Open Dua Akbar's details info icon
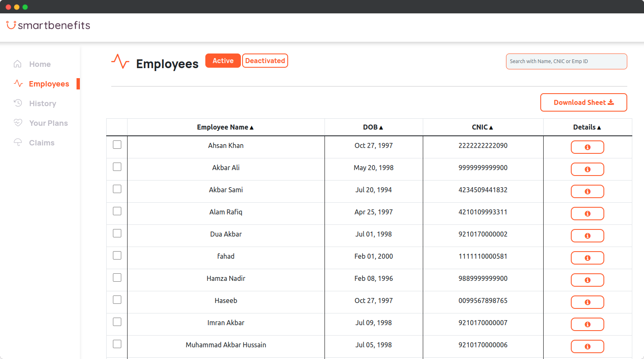 [588, 236]
